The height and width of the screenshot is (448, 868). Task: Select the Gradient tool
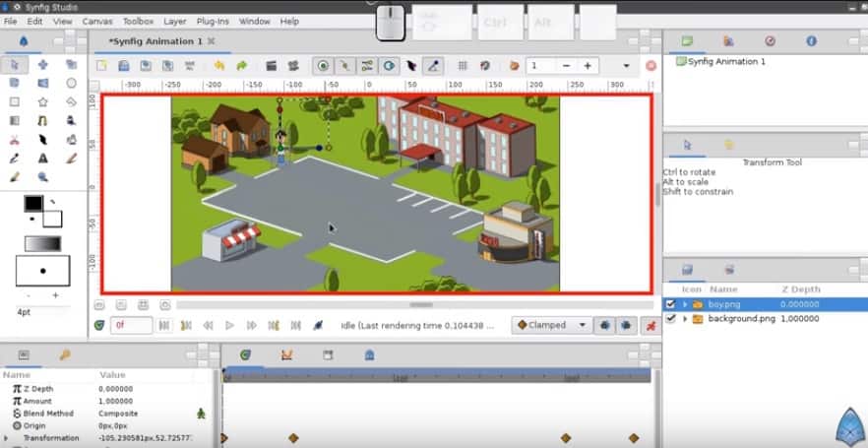[15, 120]
